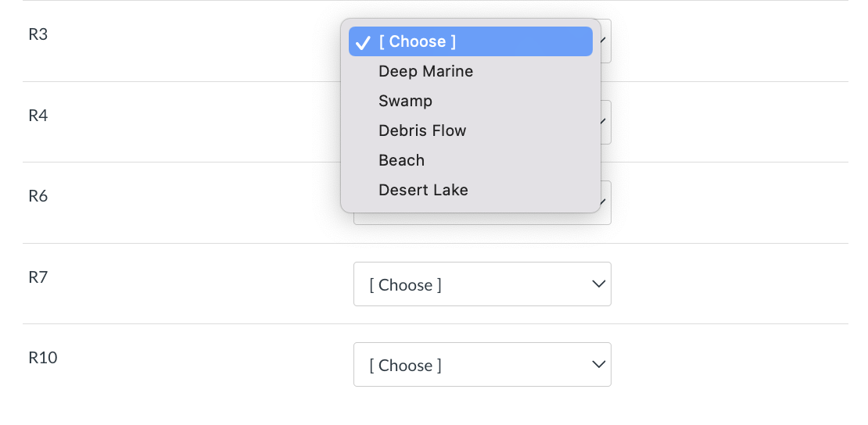Click the R4 row label

tap(38, 116)
